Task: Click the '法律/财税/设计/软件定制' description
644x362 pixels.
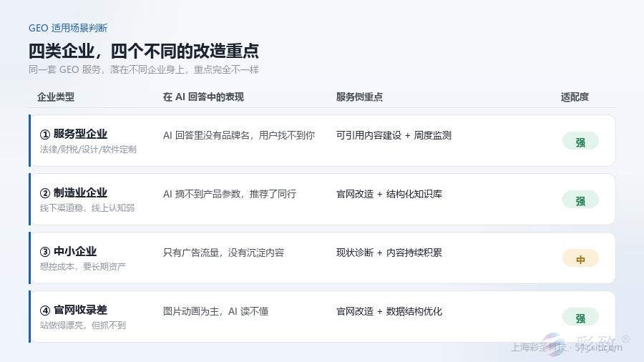Action: coord(88,150)
